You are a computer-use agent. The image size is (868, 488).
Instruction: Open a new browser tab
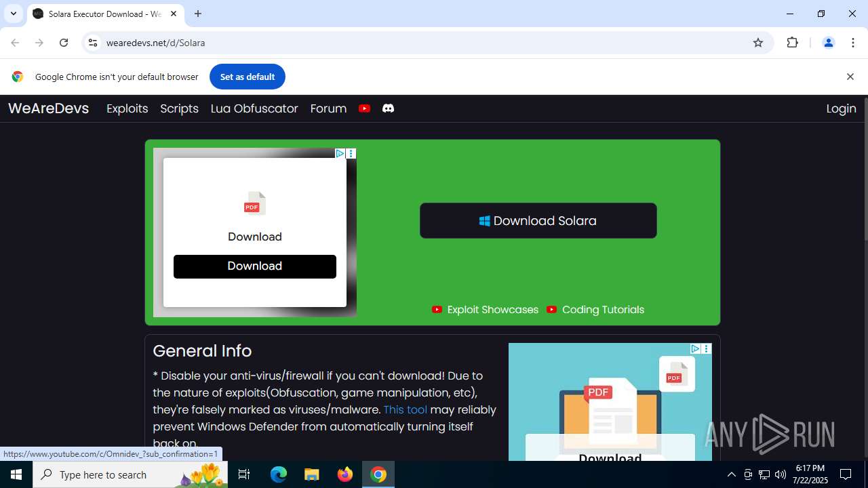(x=198, y=14)
